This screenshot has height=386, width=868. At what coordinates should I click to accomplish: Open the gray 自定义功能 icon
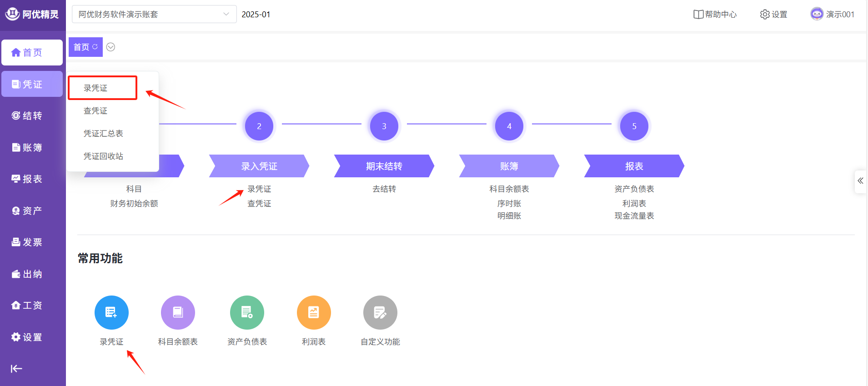tap(380, 312)
